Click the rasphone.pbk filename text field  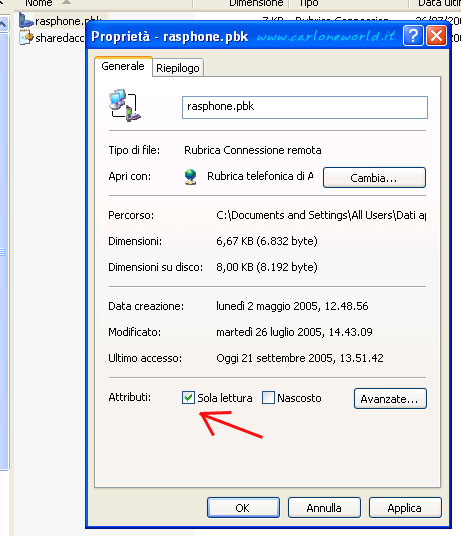point(305,107)
